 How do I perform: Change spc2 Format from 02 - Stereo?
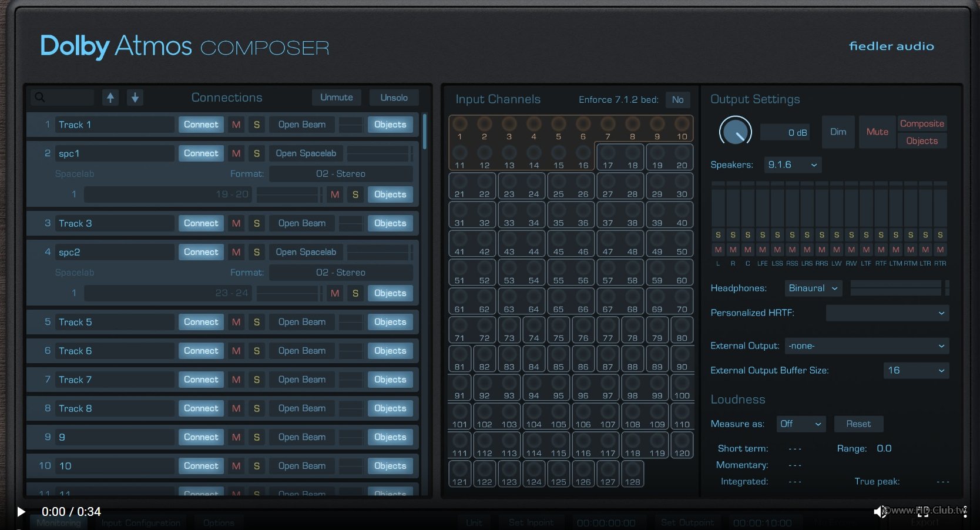point(341,273)
